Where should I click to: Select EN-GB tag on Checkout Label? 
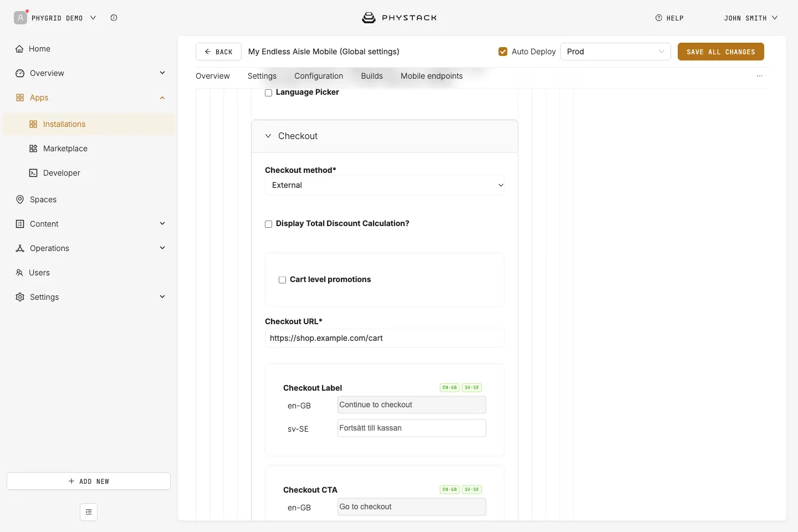(449, 388)
